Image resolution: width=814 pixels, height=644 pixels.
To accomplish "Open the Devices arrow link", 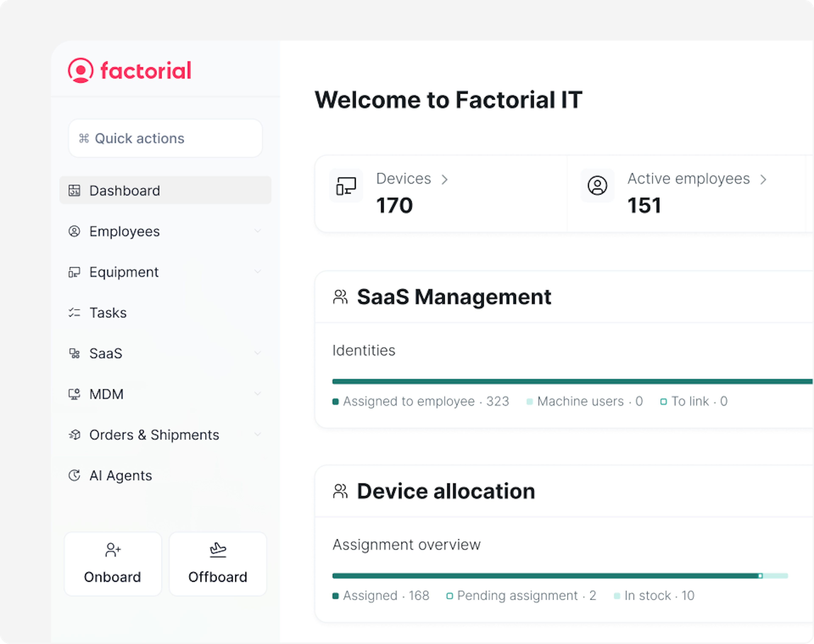I will 445,179.
